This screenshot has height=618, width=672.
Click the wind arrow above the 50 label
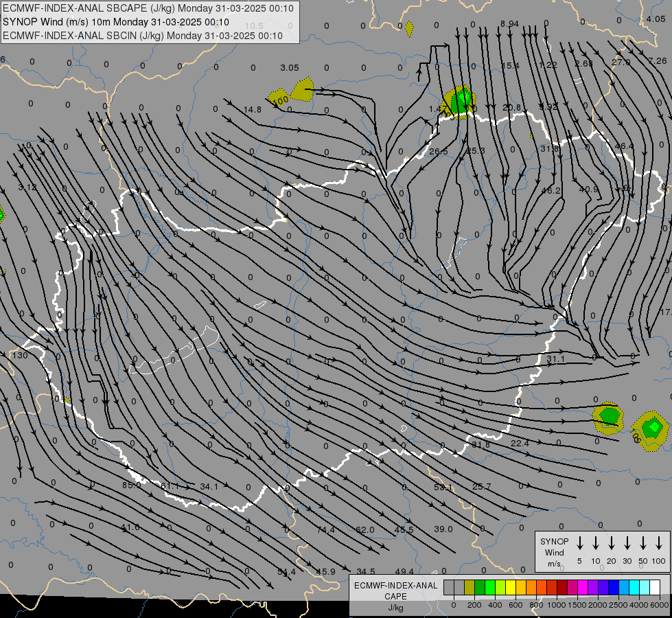coord(643,543)
